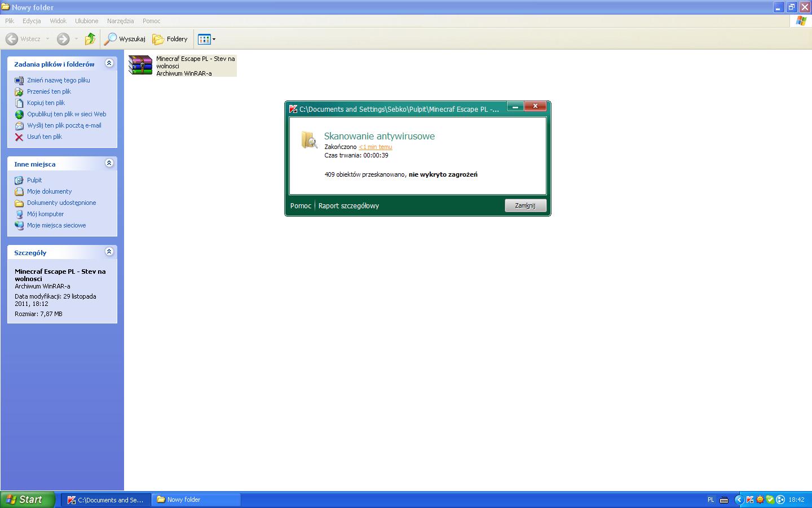Click the web publish globe icon
The height and width of the screenshot is (508, 812).
point(19,114)
